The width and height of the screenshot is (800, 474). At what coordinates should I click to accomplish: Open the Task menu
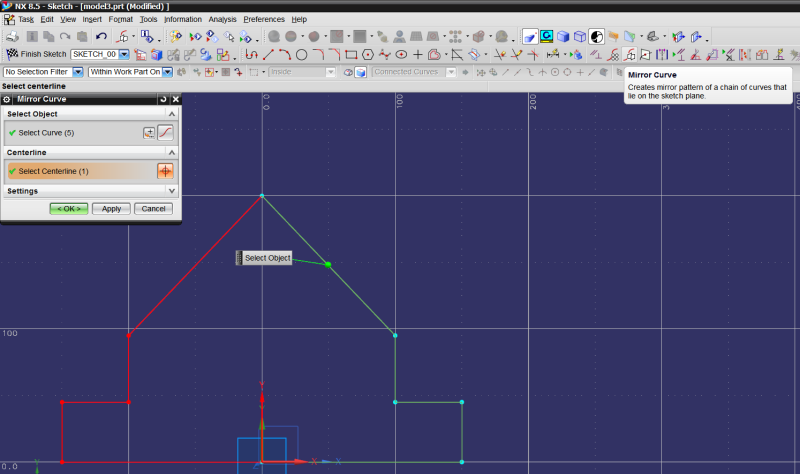coord(26,19)
